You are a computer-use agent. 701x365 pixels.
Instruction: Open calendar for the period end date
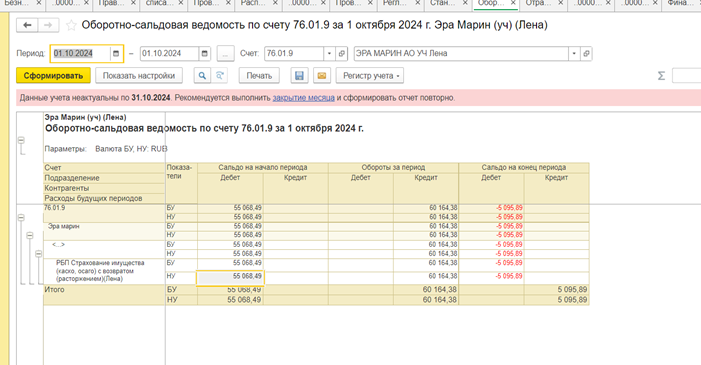pos(204,54)
